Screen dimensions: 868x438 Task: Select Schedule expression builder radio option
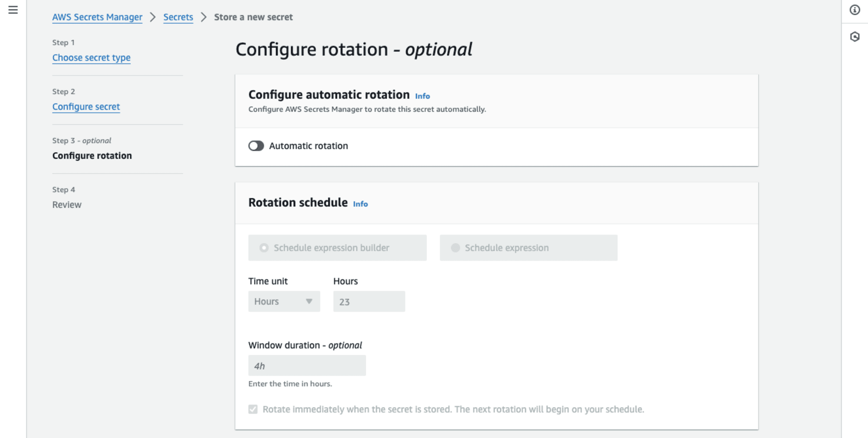point(337,248)
